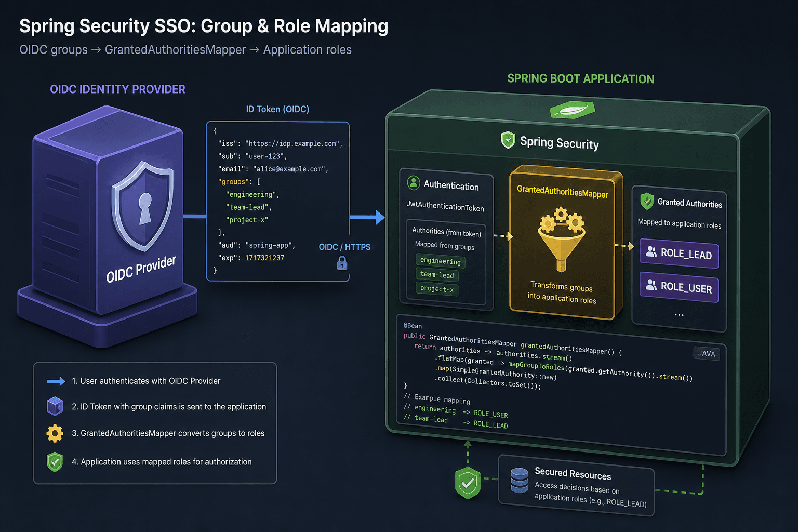Click the people icon on the ROLE_USER badge
798x532 pixels.
coord(650,285)
